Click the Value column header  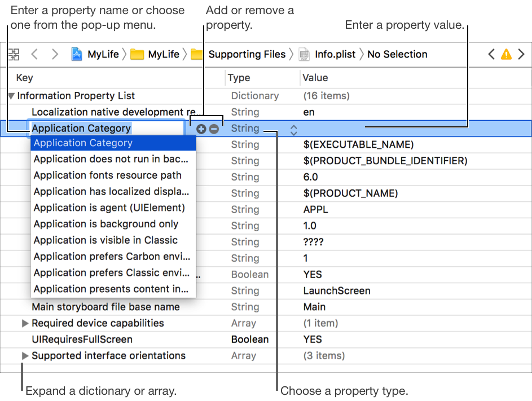315,78
